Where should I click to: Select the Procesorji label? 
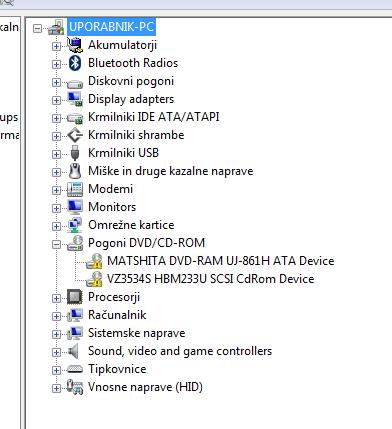[x=114, y=297]
